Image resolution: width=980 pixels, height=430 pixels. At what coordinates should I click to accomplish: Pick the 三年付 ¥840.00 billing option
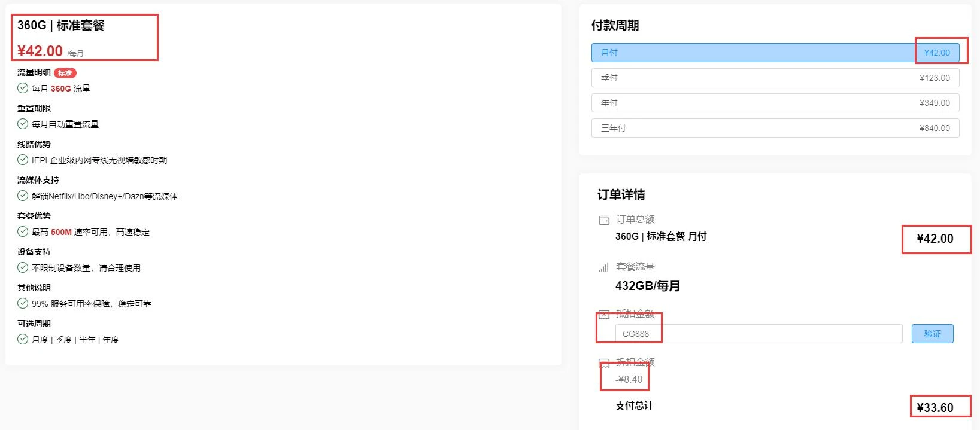pos(775,128)
